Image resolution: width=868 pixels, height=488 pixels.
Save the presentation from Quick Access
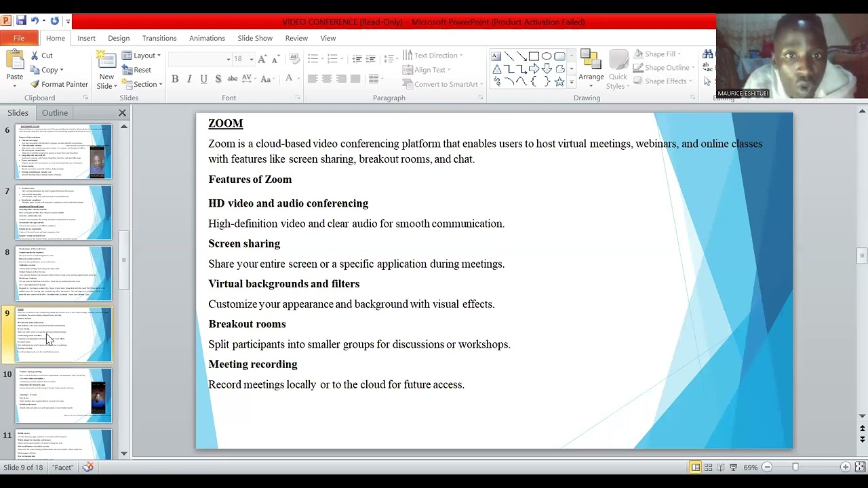[21, 21]
